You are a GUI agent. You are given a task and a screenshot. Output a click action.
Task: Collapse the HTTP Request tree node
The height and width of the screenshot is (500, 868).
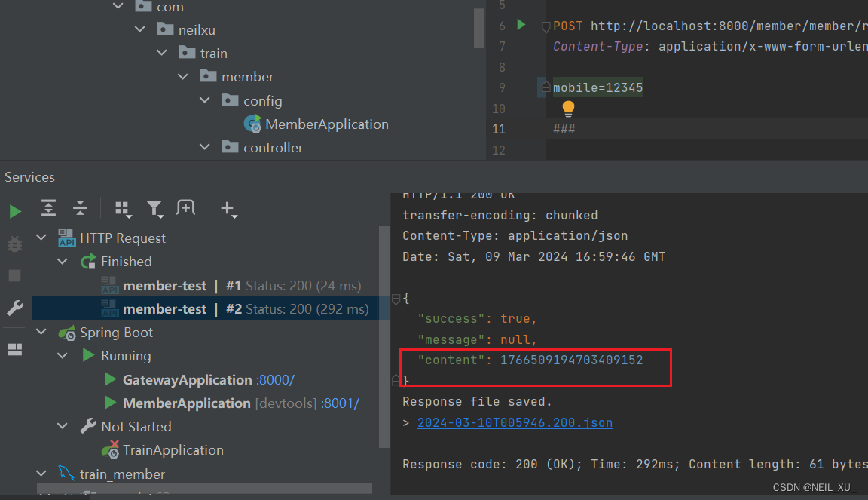(x=42, y=237)
